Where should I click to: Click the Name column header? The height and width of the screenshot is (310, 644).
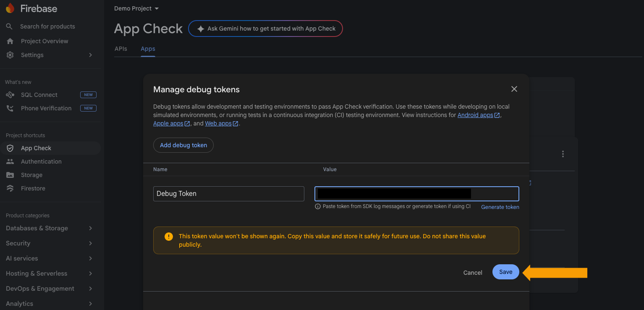point(160,169)
